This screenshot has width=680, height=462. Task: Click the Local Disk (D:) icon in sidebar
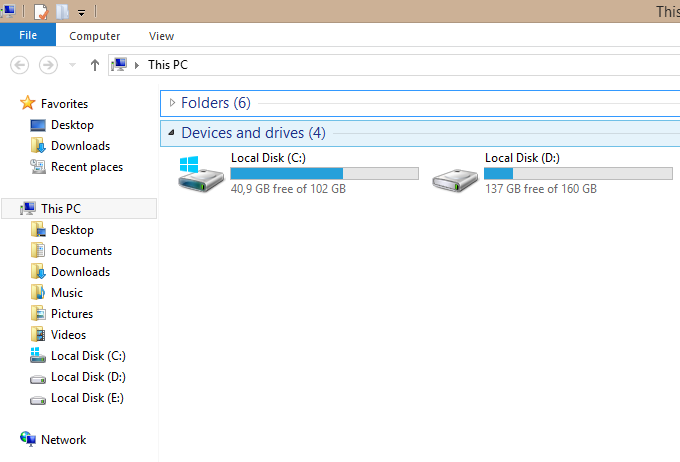(x=38, y=379)
